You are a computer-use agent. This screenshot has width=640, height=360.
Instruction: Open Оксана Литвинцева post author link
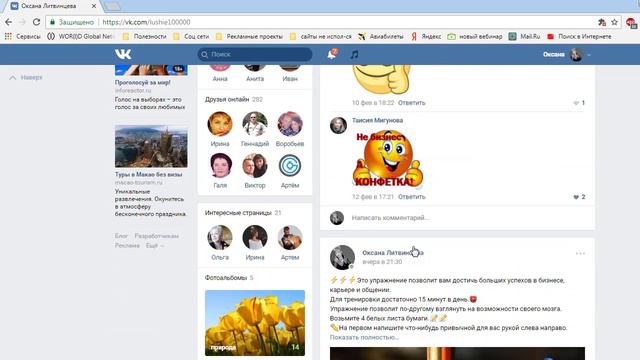[x=393, y=253]
